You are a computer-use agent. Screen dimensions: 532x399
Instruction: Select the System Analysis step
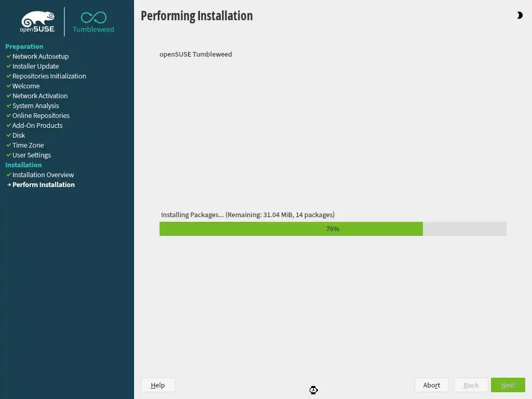(x=36, y=106)
